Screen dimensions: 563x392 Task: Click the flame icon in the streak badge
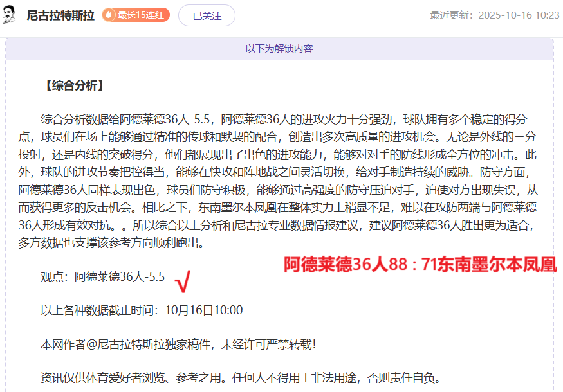[x=109, y=15]
